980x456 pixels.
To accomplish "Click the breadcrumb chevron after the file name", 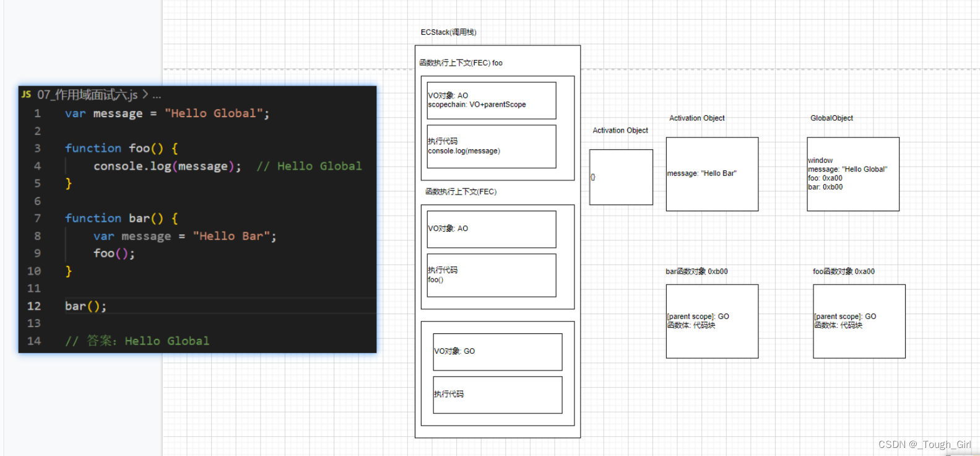I will coord(145,95).
